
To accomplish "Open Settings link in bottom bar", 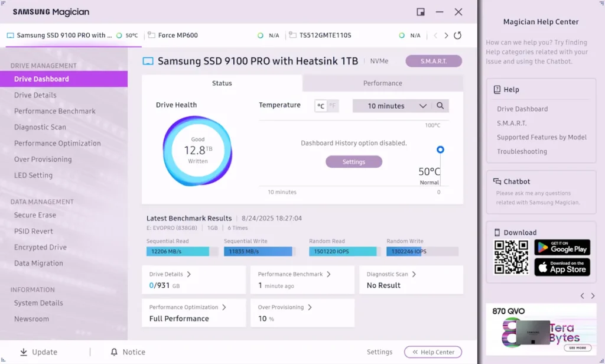I will pyautogui.click(x=379, y=352).
